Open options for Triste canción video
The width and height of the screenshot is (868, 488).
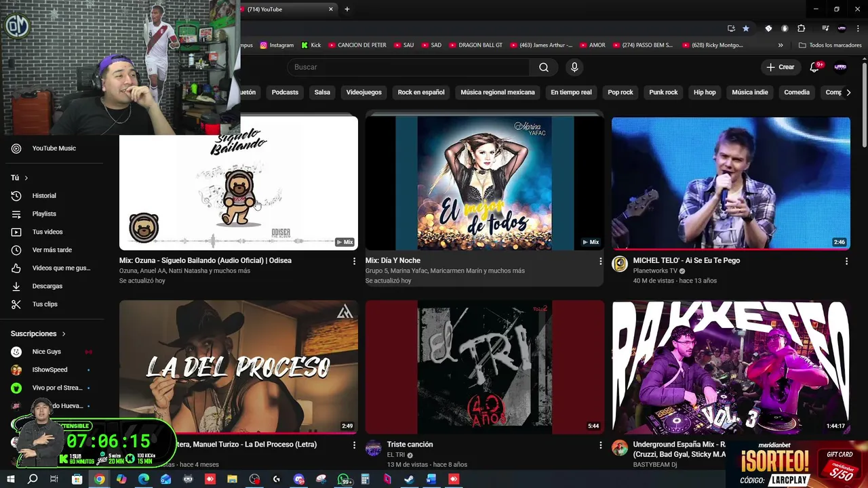pos(600,445)
